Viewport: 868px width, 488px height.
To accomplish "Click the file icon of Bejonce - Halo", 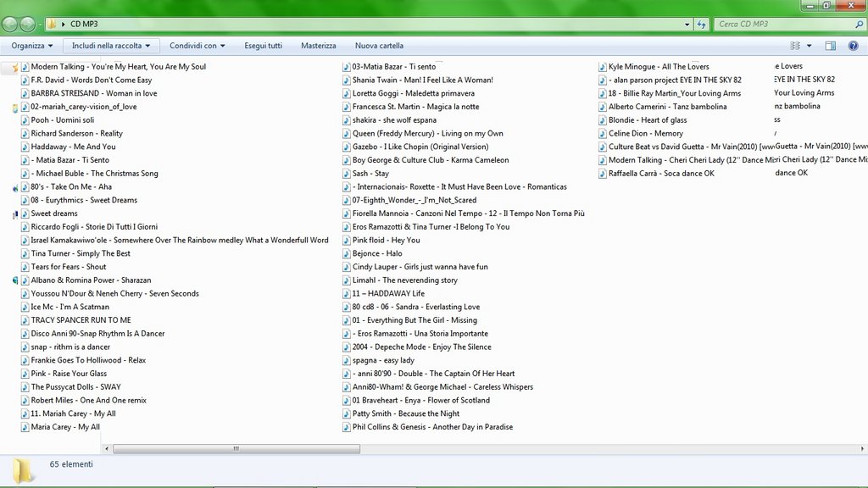I will point(347,253).
